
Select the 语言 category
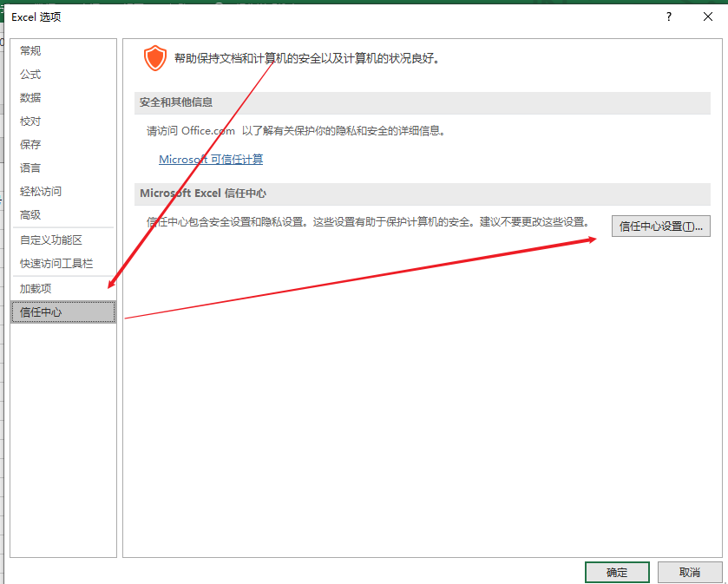click(x=62, y=168)
